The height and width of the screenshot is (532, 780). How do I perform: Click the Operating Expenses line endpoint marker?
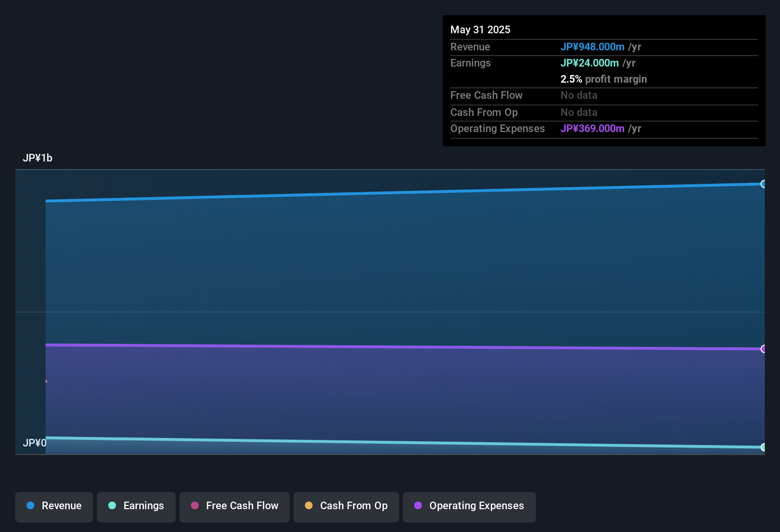click(x=763, y=349)
